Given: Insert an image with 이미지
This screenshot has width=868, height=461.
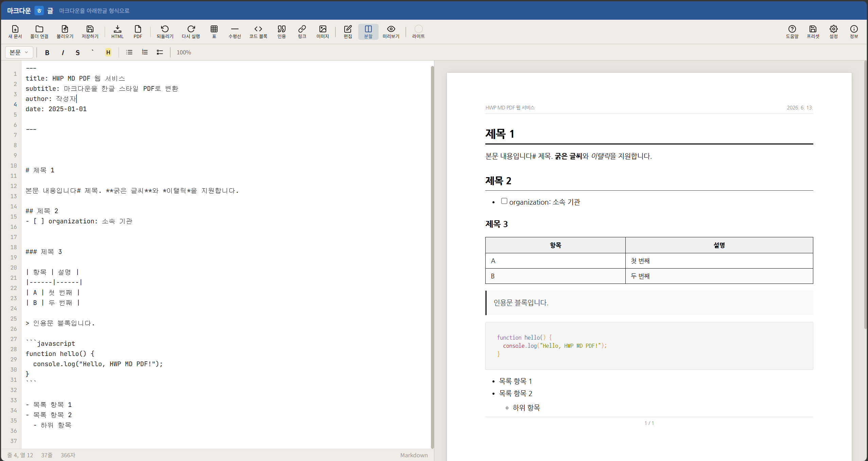Looking at the screenshot, I should [323, 32].
